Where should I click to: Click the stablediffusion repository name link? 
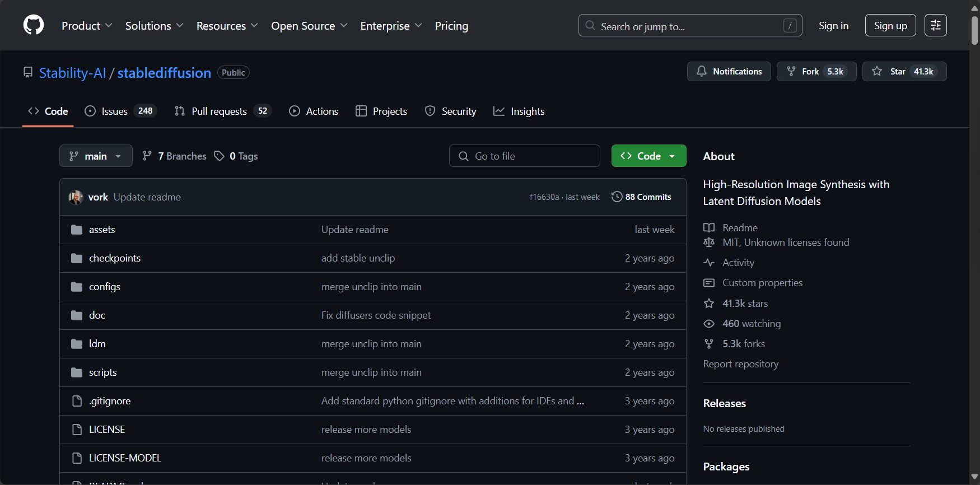[164, 73]
